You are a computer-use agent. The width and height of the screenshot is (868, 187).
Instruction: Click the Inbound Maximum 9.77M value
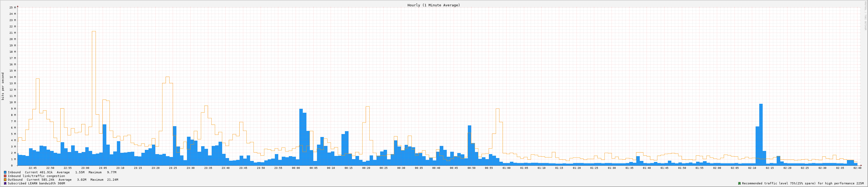point(112,172)
